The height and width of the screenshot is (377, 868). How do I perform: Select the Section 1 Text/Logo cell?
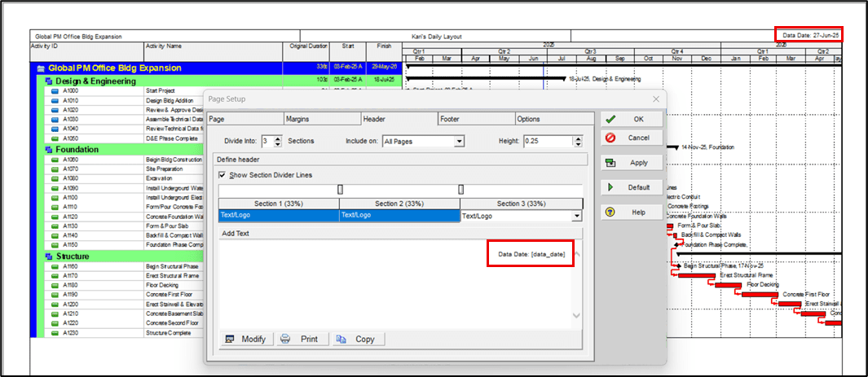277,217
